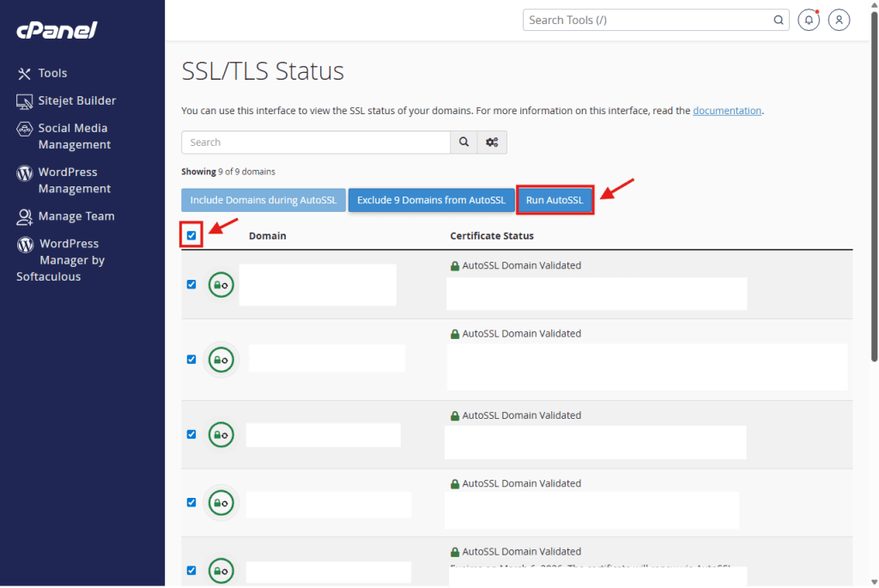Click the Run AutoSSL button

pyautogui.click(x=555, y=200)
